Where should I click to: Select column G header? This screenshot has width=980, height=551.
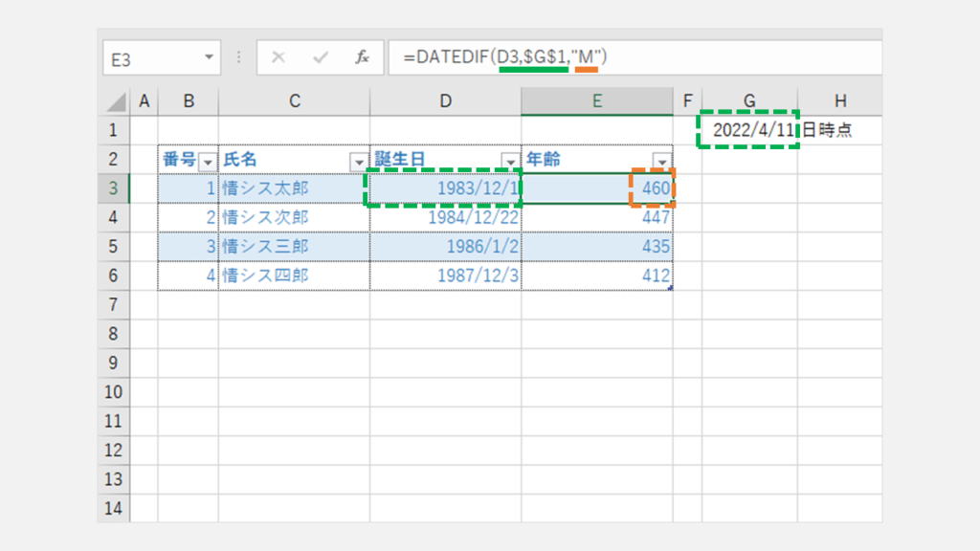tap(749, 100)
